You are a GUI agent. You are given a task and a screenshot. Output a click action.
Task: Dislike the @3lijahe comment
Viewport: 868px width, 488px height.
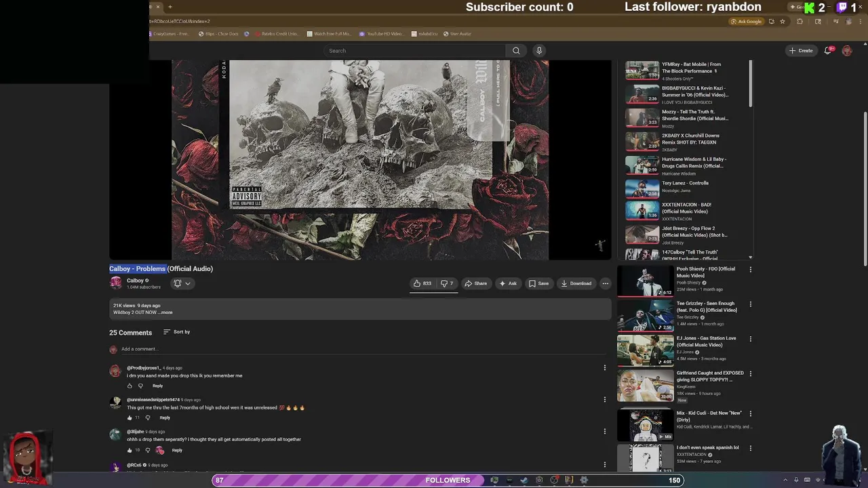[148, 450]
